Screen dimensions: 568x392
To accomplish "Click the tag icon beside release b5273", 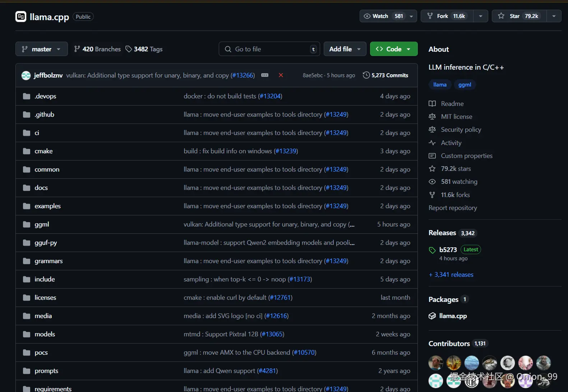I will (x=432, y=250).
